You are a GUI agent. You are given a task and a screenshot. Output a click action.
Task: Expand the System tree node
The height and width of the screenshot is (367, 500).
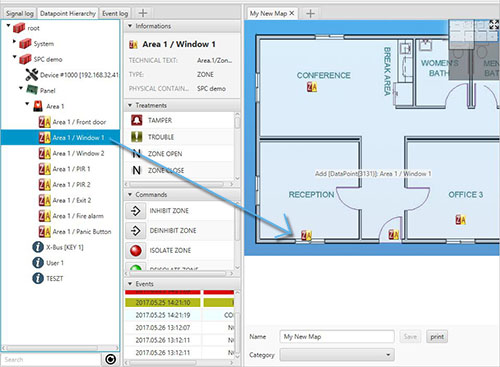pos(14,41)
